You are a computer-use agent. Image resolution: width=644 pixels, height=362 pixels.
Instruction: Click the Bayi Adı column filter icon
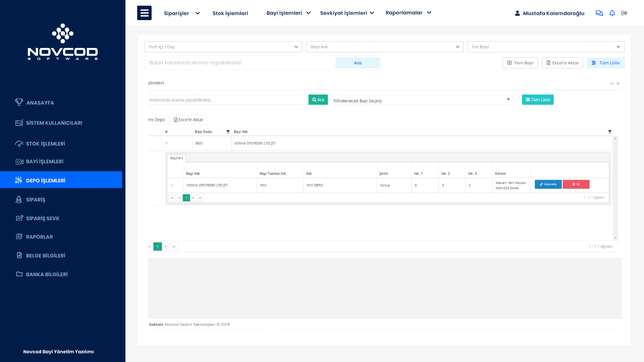coord(610,132)
